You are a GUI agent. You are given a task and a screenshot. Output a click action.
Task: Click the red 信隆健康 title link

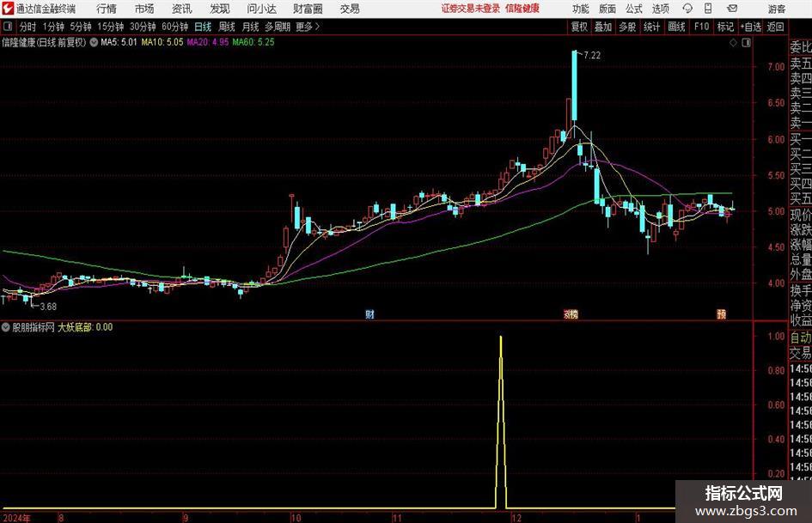point(522,9)
